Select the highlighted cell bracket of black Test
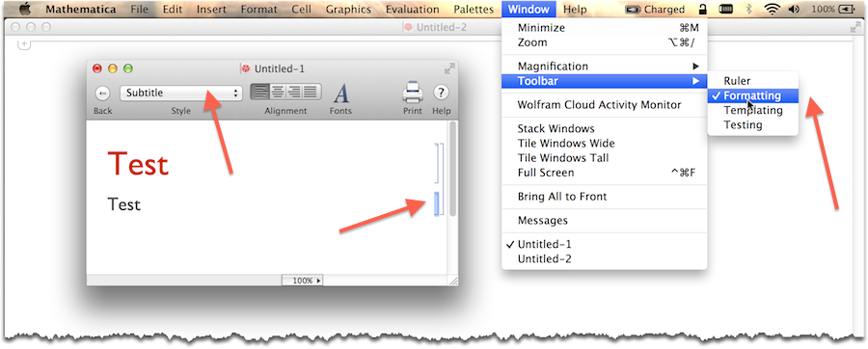The height and width of the screenshot is (349, 868). point(437,203)
